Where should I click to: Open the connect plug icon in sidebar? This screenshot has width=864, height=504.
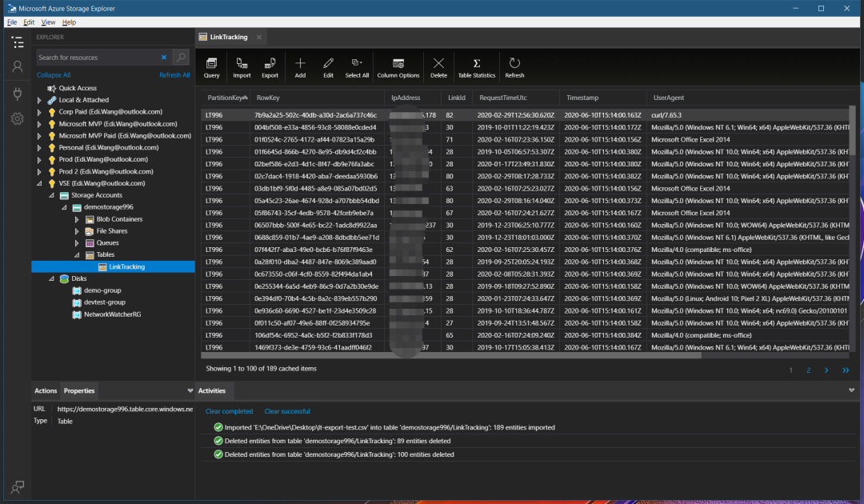click(17, 94)
